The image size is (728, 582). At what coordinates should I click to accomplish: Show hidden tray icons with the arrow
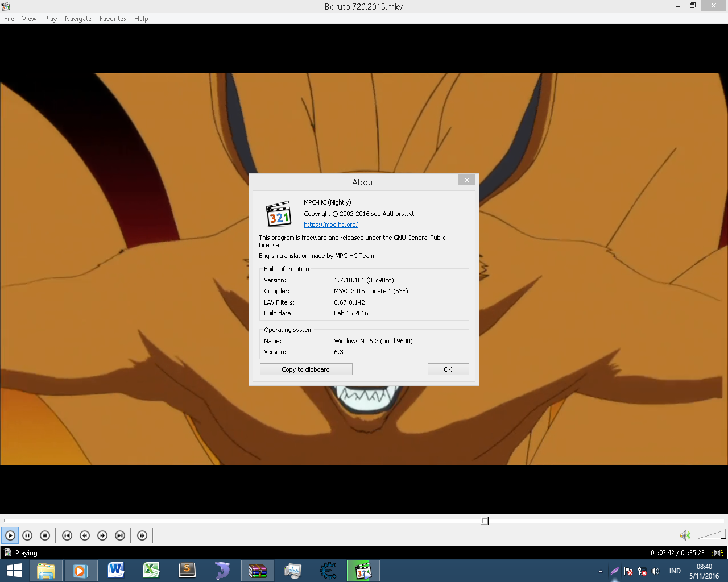click(601, 571)
